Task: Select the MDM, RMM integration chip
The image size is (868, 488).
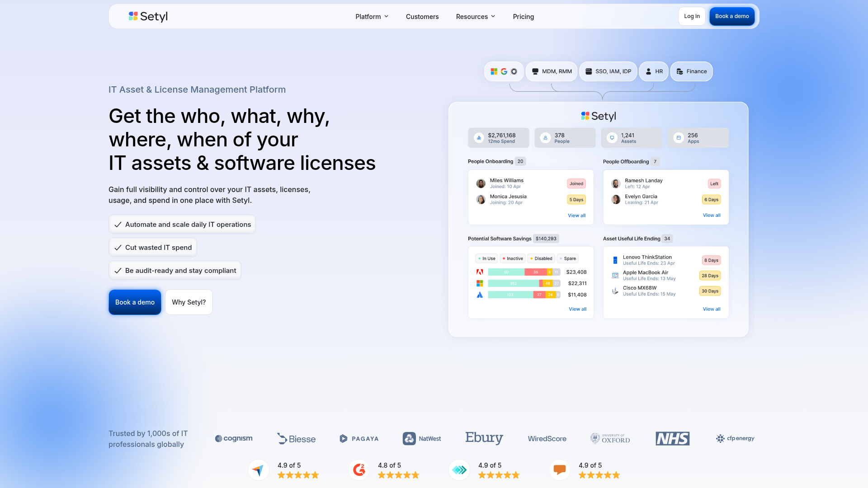Action: pyautogui.click(x=552, y=71)
